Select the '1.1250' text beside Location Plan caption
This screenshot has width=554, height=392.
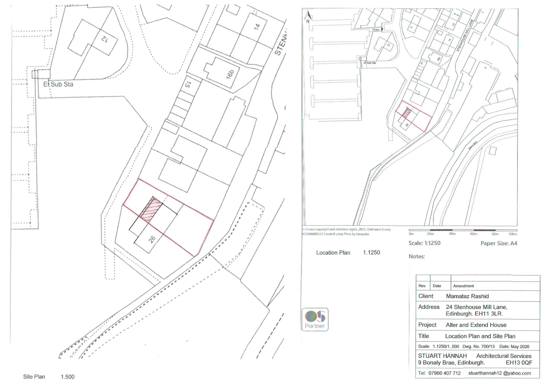(371, 252)
